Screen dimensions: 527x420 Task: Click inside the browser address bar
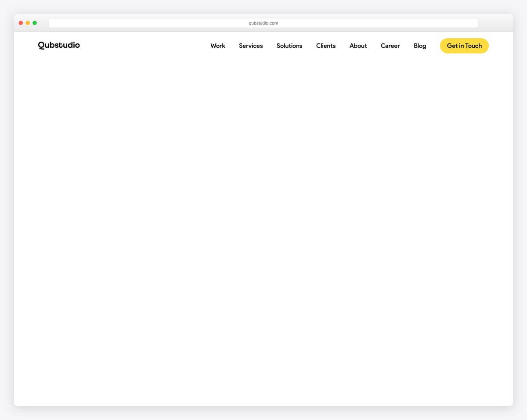[x=263, y=22]
